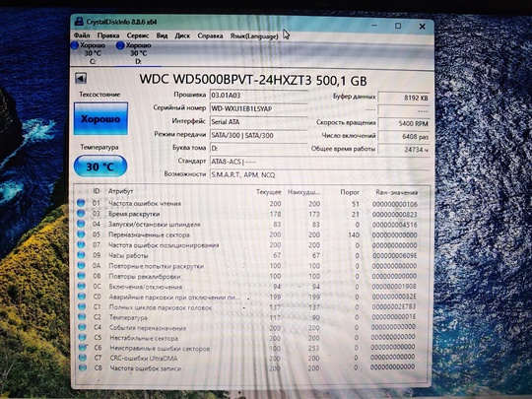Click the ID column header
The height and width of the screenshot is (399, 532).
97,191
